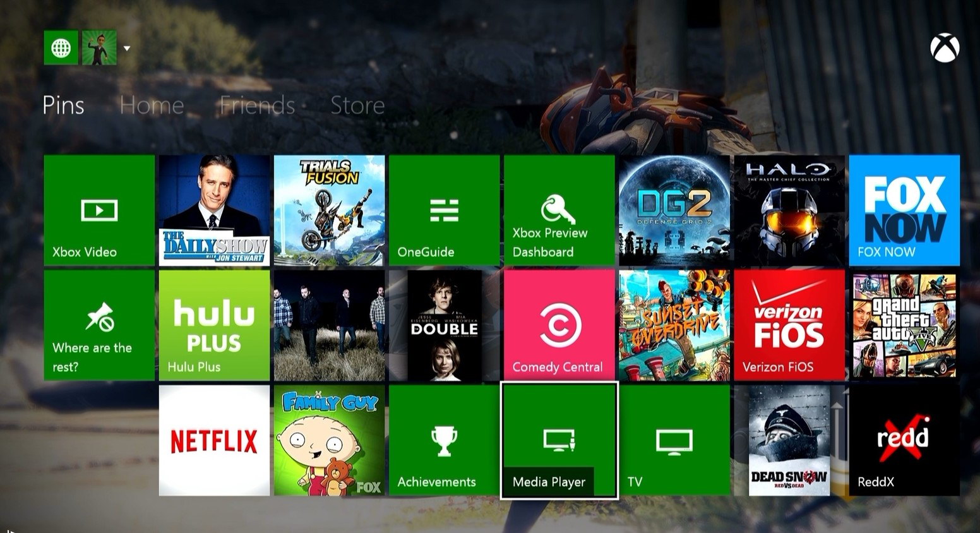
Task: Expand the profile dropdown arrow
Action: pos(127,48)
